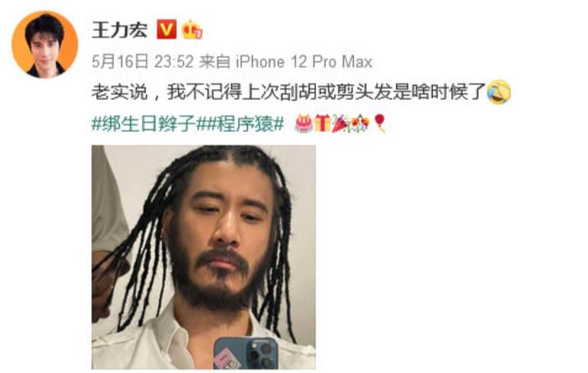Click the birthday cake emoji

click(x=304, y=123)
